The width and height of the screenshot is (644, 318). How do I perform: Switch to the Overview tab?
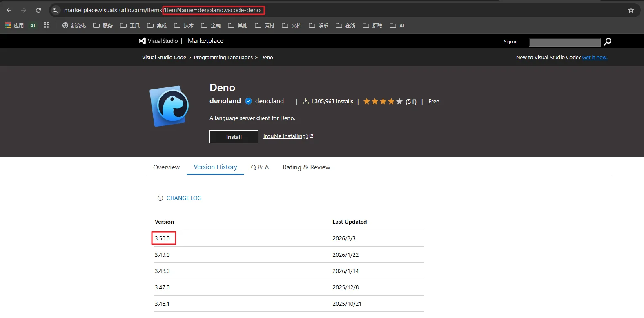(166, 167)
